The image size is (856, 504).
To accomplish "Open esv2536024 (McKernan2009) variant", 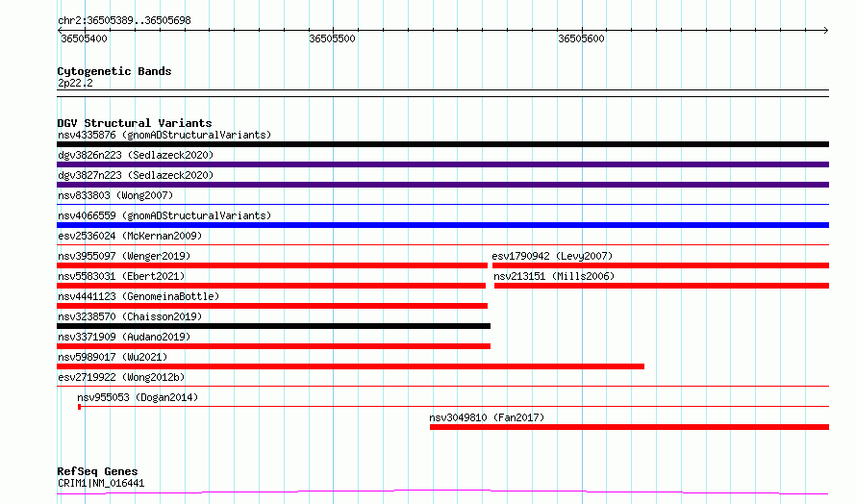I will click(130, 236).
